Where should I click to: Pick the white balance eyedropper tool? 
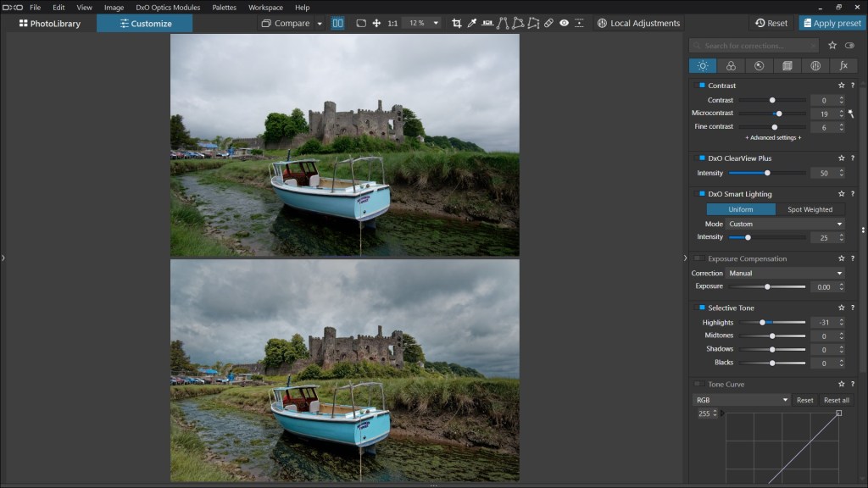[472, 23]
